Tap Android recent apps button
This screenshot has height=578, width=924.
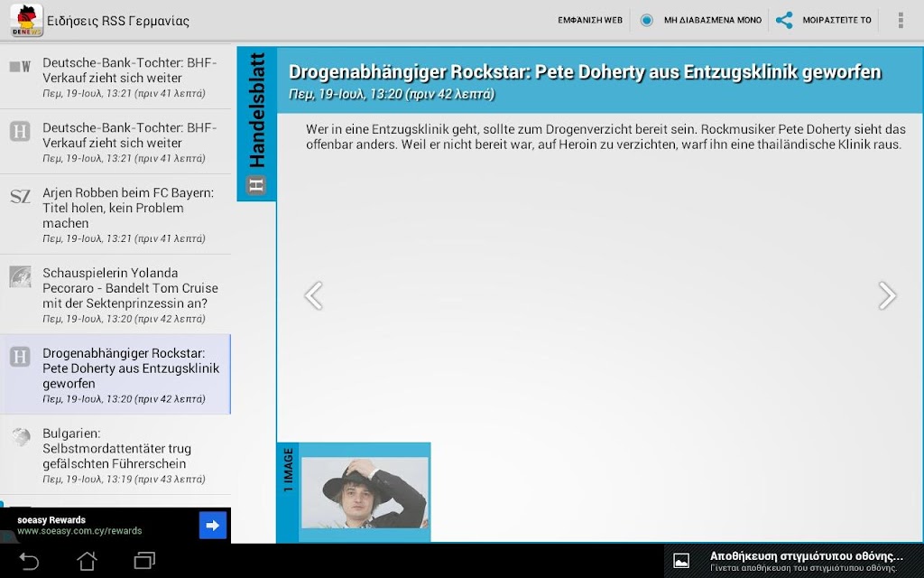(144, 561)
